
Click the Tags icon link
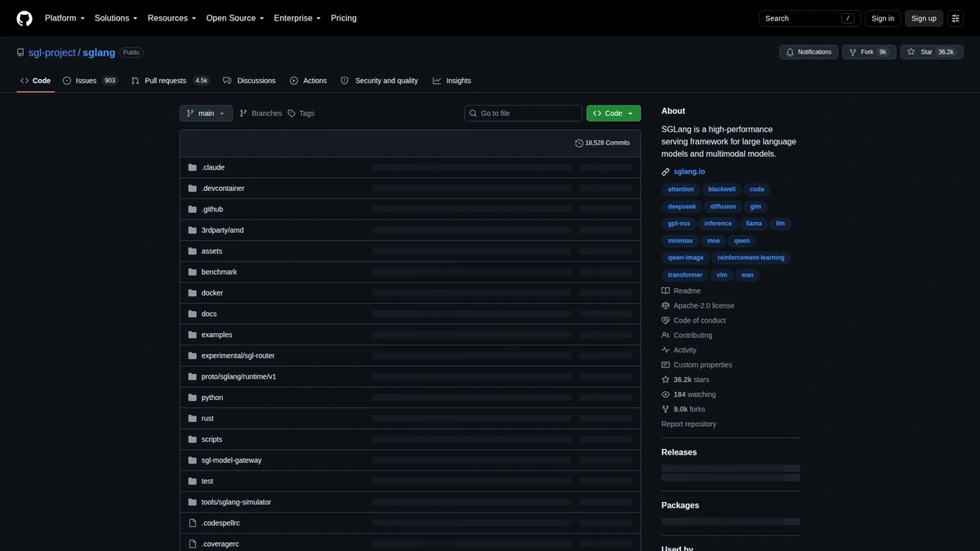point(301,113)
